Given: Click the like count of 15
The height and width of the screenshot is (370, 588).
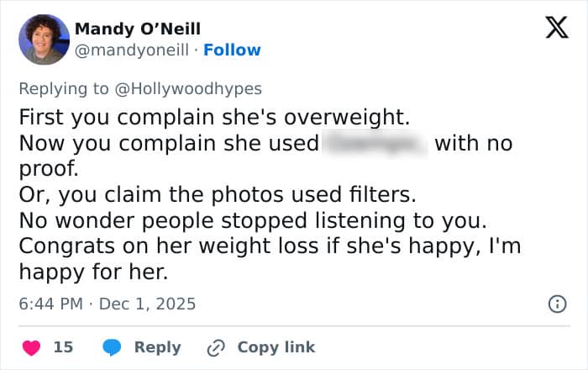Looking at the screenshot, I should point(63,346).
